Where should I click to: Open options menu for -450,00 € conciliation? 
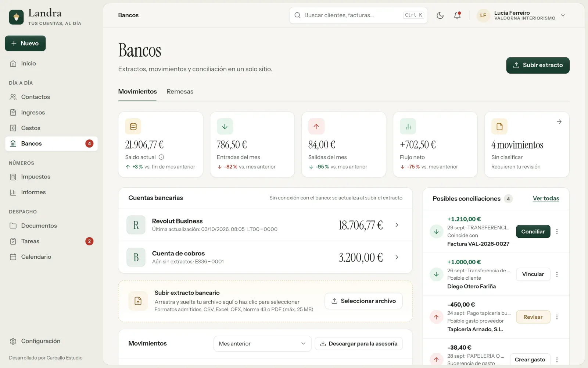tap(557, 317)
